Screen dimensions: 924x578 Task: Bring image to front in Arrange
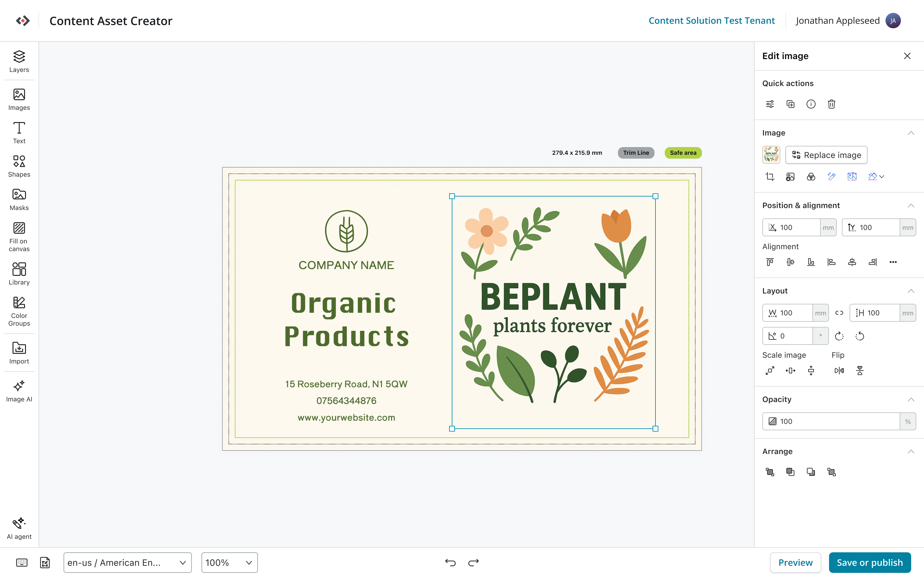pyautogui.click(x=770, y=472)
